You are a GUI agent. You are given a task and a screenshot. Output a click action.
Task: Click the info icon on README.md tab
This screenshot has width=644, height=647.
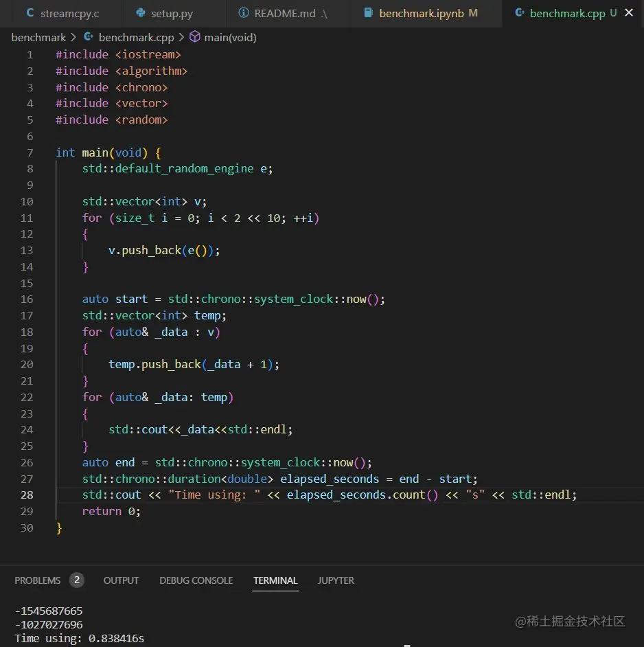242,12
